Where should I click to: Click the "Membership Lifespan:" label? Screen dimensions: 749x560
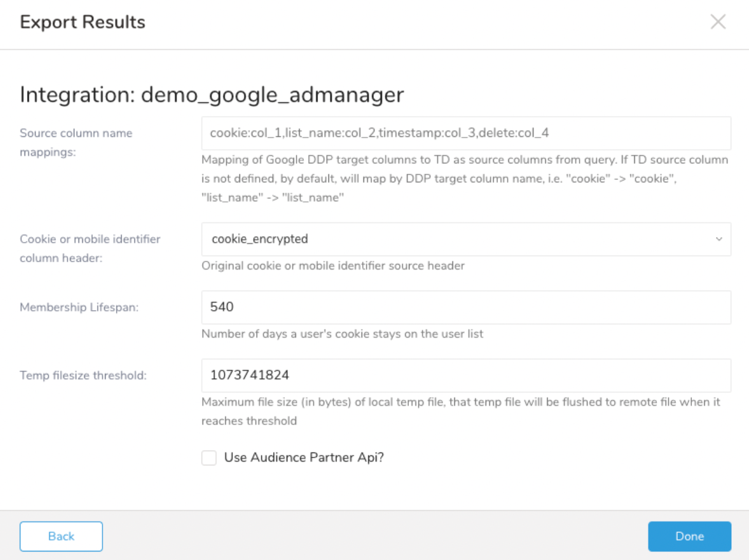pos(79,307)
